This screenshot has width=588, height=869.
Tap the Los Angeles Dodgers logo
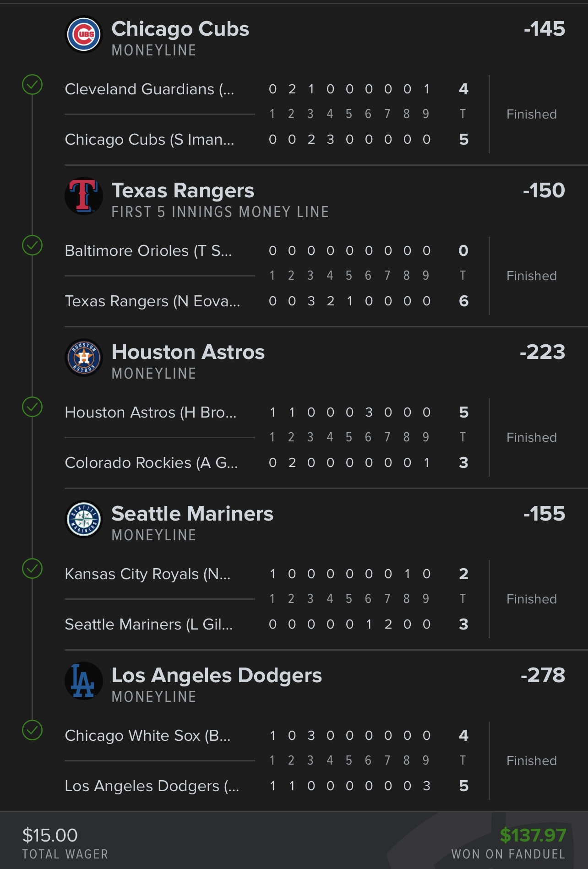(84, 681)
